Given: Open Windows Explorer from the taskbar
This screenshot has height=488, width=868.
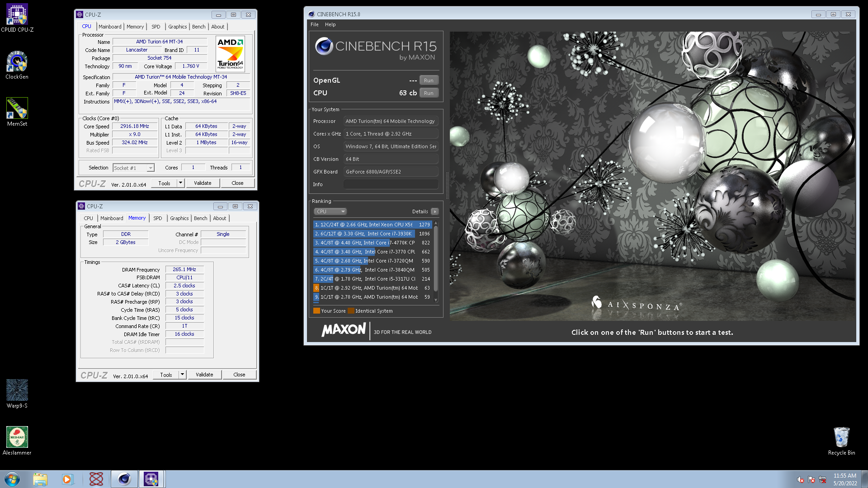Looking at the screenshot, I should [40, 479].
